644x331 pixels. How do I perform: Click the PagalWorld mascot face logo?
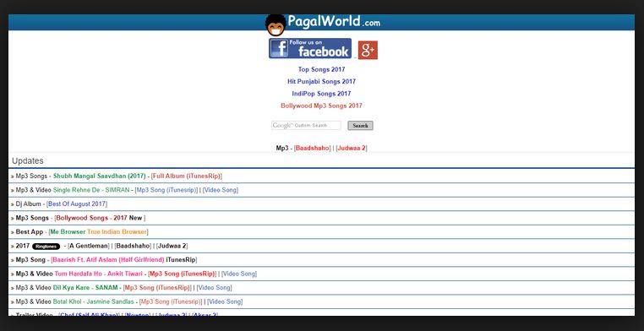click(x=276, y=25)
